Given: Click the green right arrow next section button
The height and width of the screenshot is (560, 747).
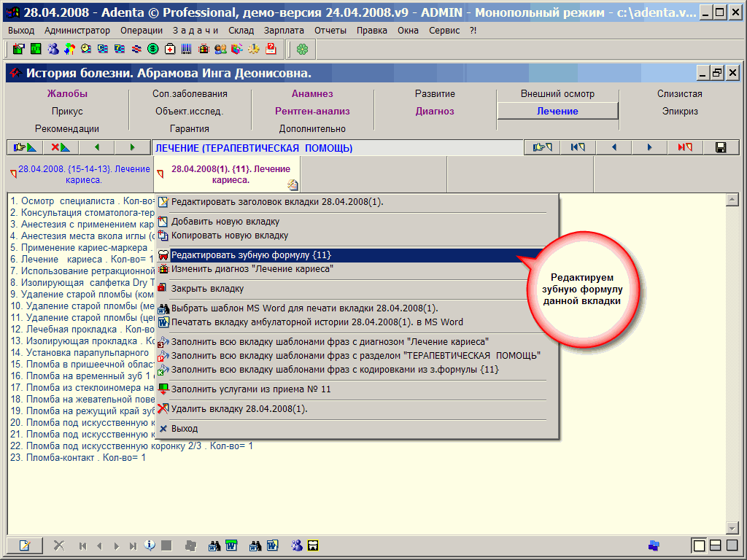Looking at the screenshot, I should pyautogui.click(x=132, y=147).
